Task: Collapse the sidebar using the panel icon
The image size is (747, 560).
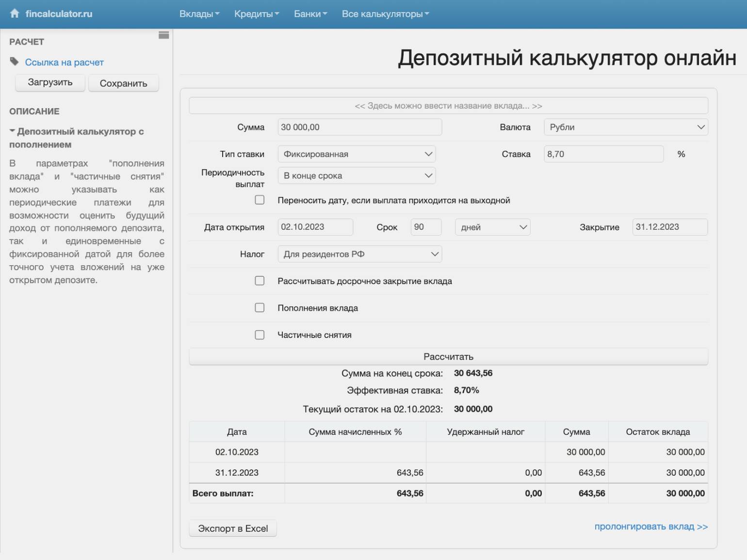Action: pos(163,35)
